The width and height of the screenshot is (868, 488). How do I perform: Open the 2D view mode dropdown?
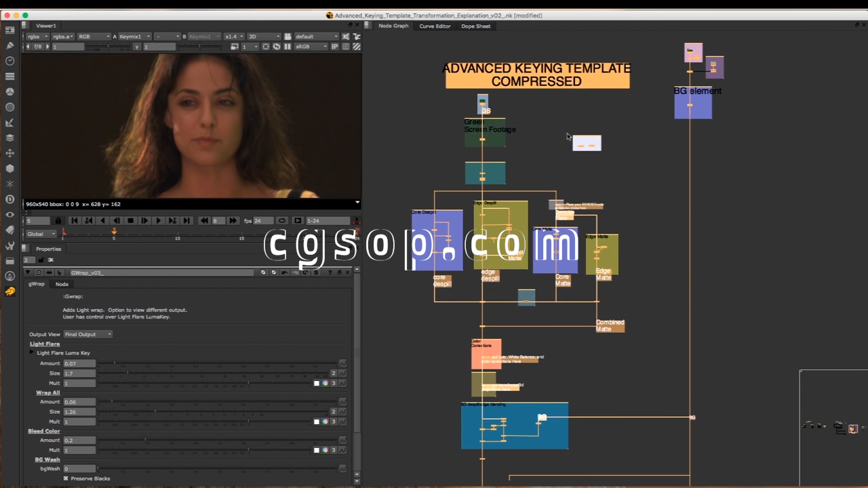pos(264,37)
